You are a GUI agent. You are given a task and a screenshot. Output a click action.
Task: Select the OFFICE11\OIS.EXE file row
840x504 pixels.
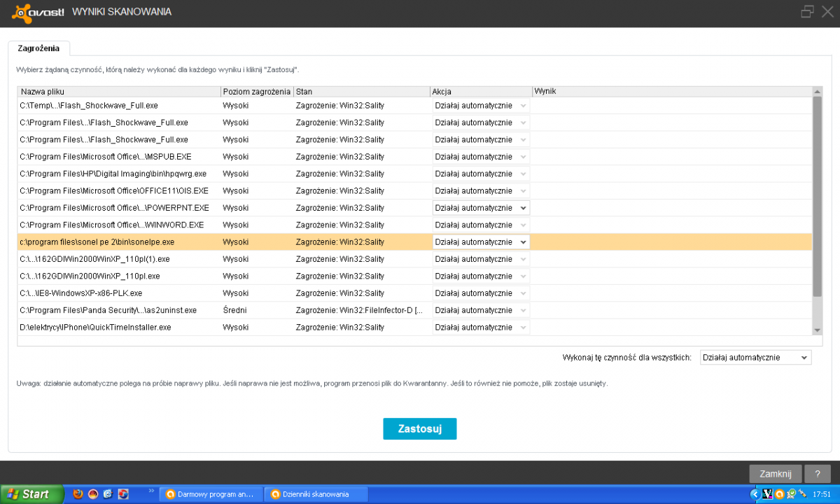(x=414, y=190)
